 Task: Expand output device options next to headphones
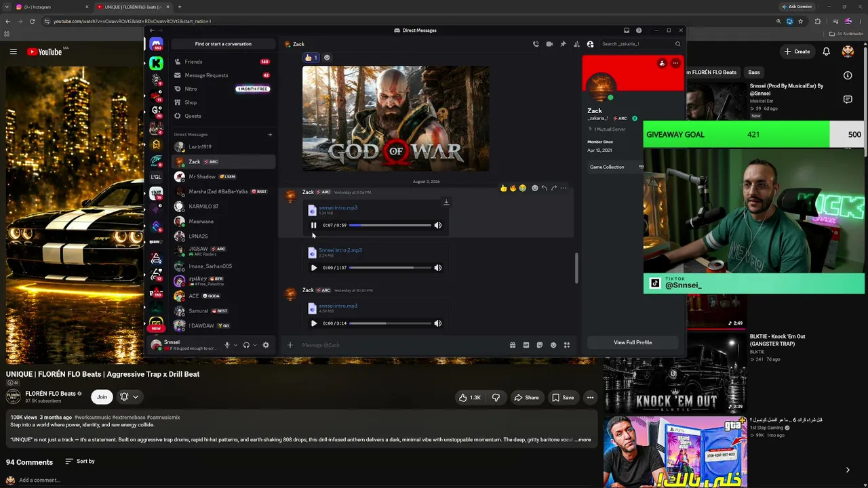click(x=255, y=345)
